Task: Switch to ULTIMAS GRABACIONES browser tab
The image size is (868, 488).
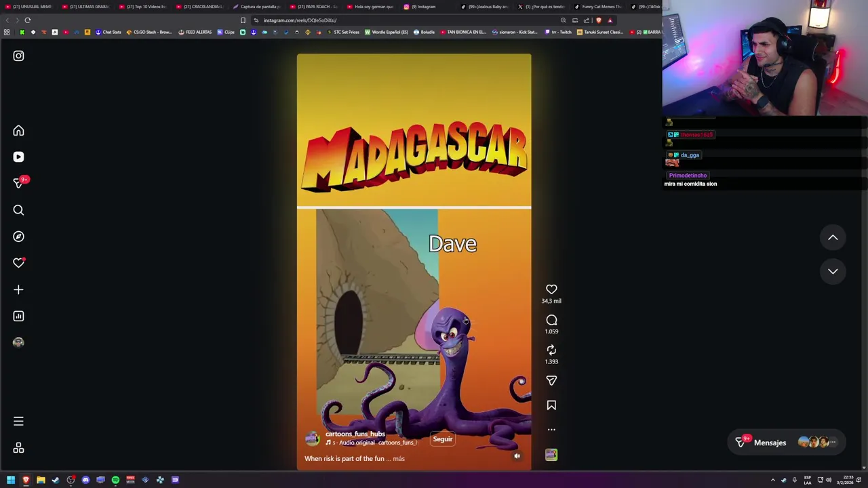Action: [85, 7]
